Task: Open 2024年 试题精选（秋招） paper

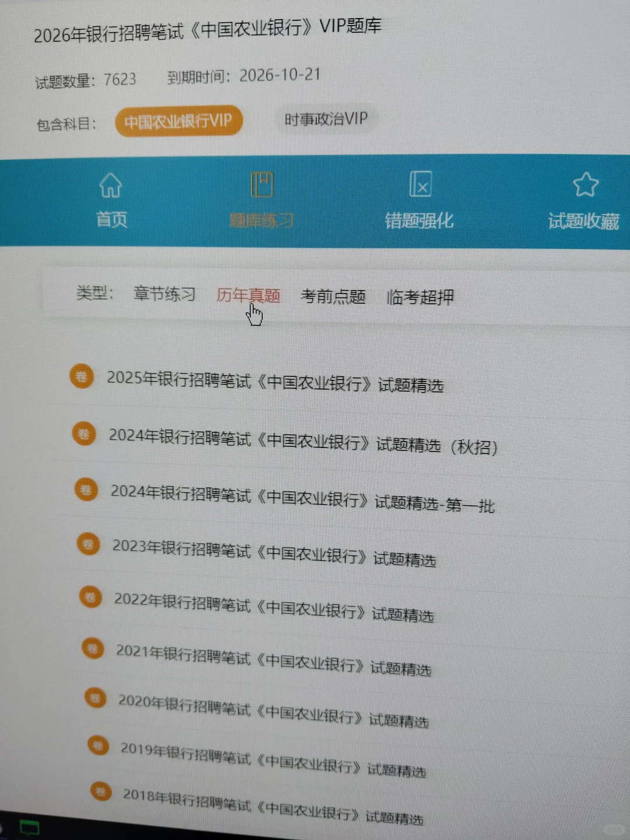Action: pos(303,441)
